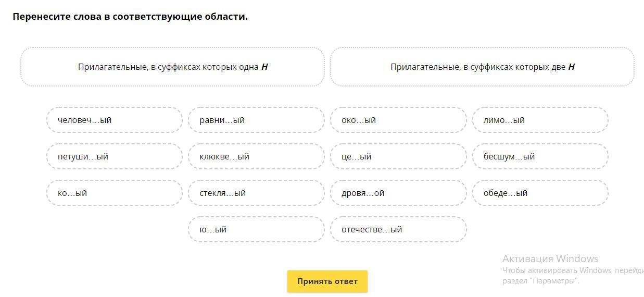Click the Активация Windows watermark text
This screenshot has height=297, width=644.
point(550,258)
